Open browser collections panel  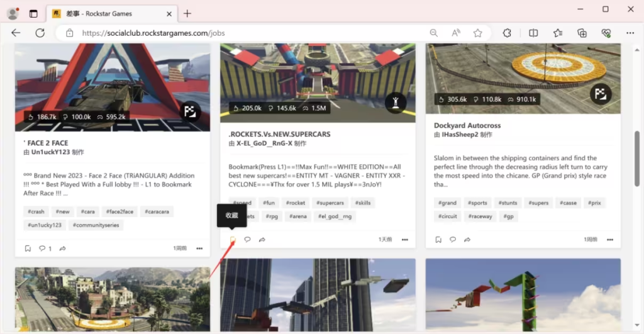(582, 33)
